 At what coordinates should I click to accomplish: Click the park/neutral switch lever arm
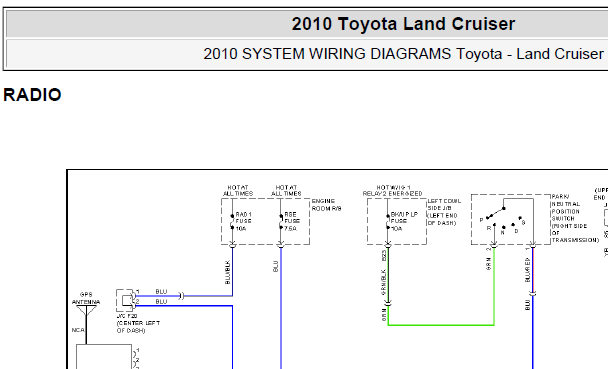[495, 213]
